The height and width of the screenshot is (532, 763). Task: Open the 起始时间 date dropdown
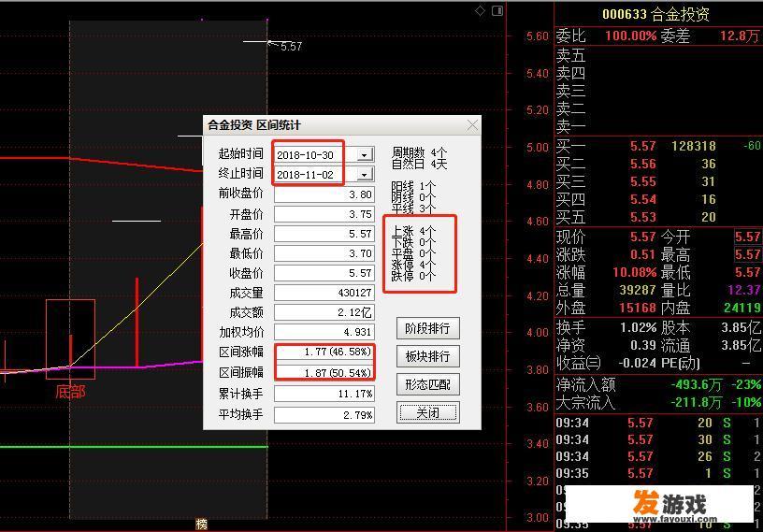365,155
